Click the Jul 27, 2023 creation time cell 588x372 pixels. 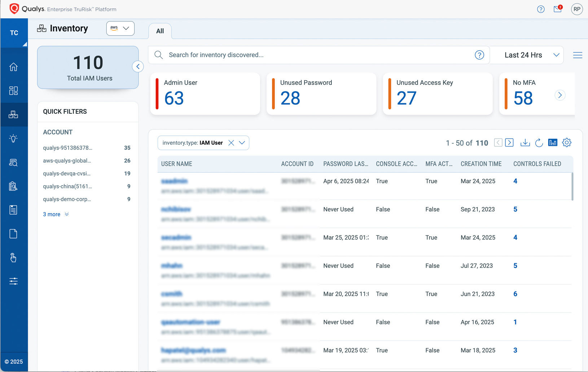point(477,266)
